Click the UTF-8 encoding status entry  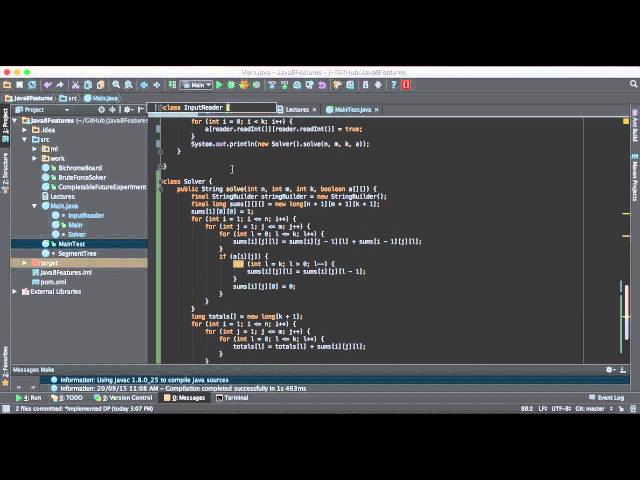point(561,409)
